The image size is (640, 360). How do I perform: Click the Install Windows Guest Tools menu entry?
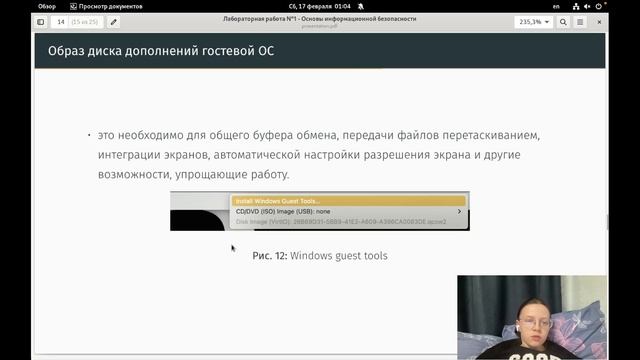point(349,201)
